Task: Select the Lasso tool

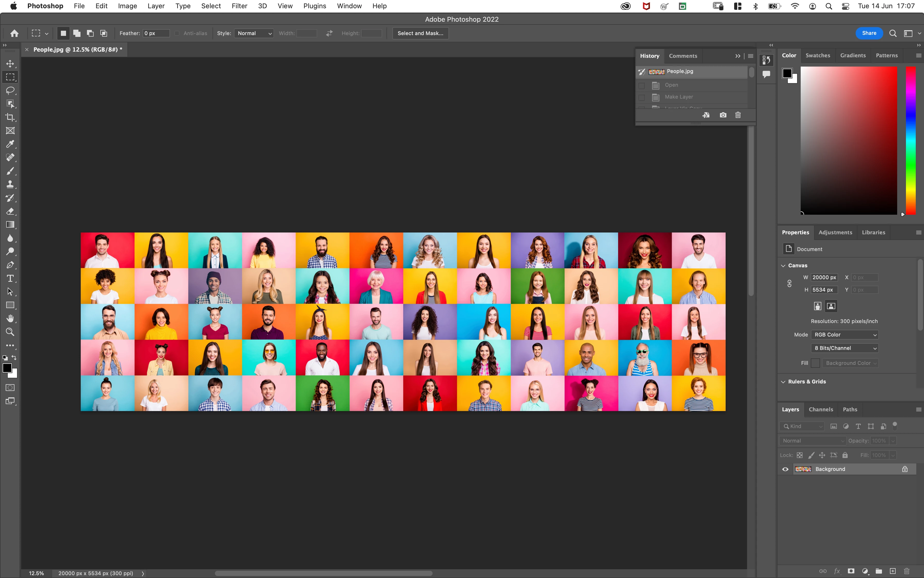Action: click(x=10, y=91)
